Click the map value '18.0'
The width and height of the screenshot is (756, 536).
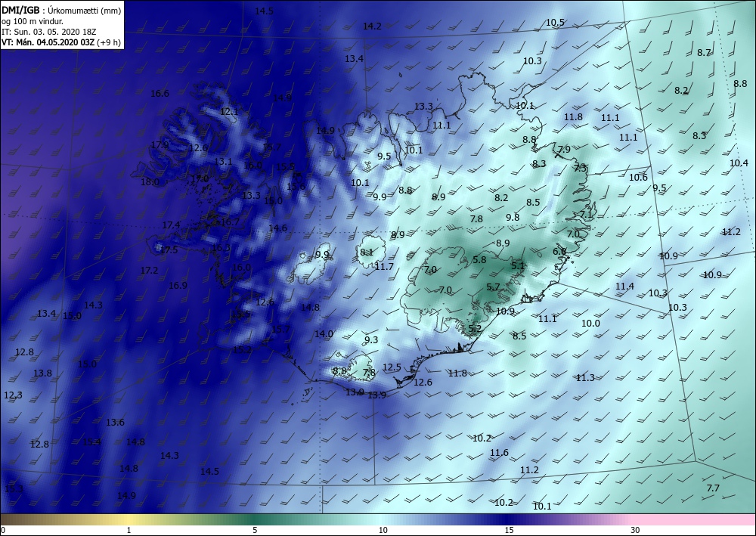(150, 182)
